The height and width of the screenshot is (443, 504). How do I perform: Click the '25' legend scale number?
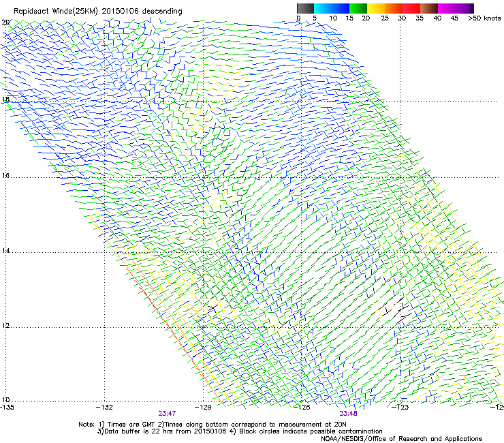point(385,18)
